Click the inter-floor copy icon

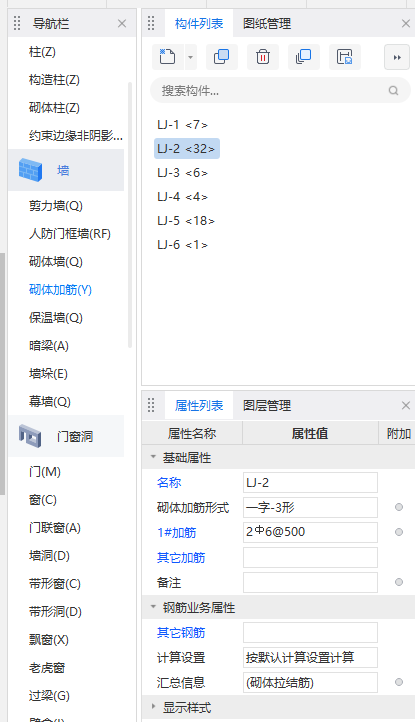point(304,57)
